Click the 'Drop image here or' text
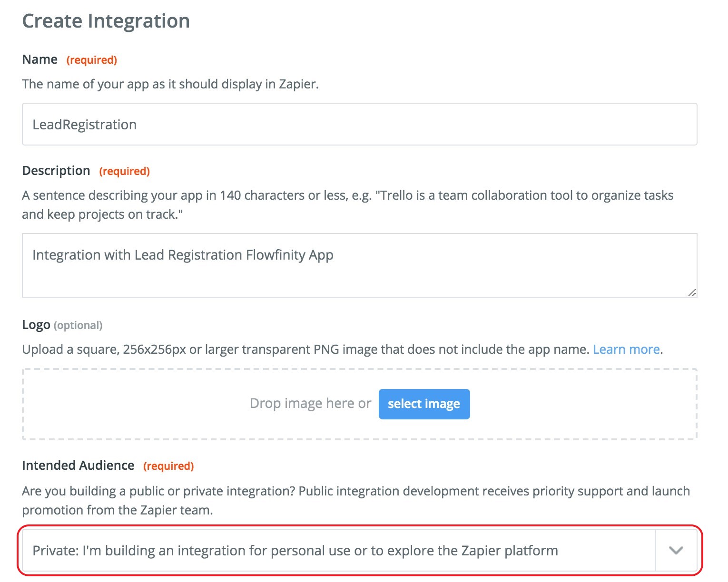 coord(310,404)
